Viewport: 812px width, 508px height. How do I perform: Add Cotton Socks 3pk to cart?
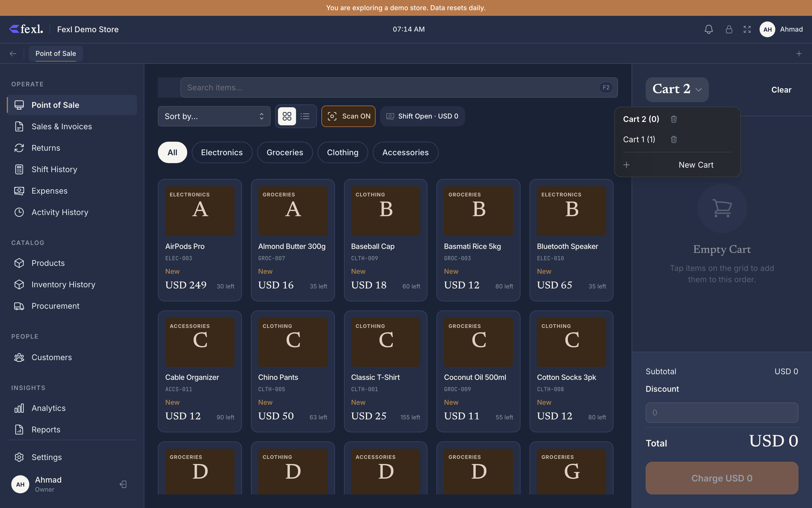coord(572,371)
